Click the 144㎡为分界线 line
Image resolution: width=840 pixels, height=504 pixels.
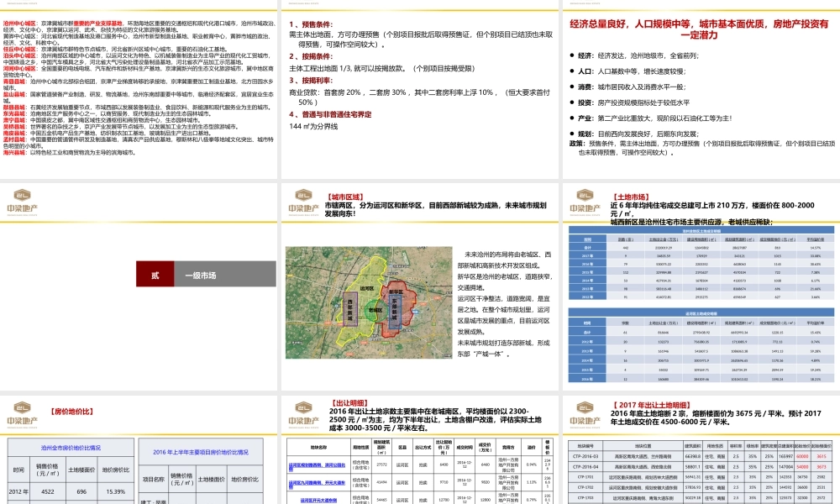313,126
